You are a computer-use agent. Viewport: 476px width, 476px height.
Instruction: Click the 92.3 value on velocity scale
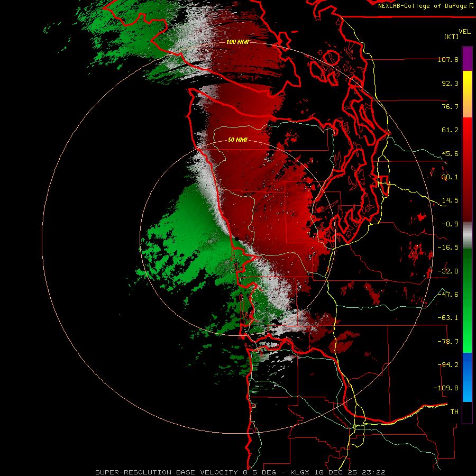(x=450, y=83)
